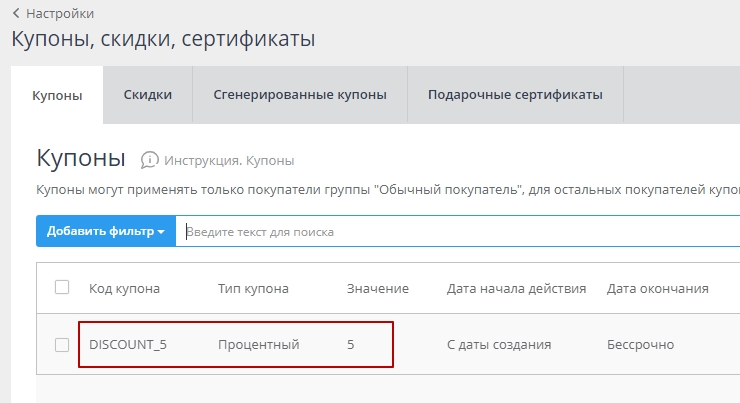This screenshot has width=740, height=403.
Task: Open the Подарочные сертификаты tab
Action: click(515, 95)
